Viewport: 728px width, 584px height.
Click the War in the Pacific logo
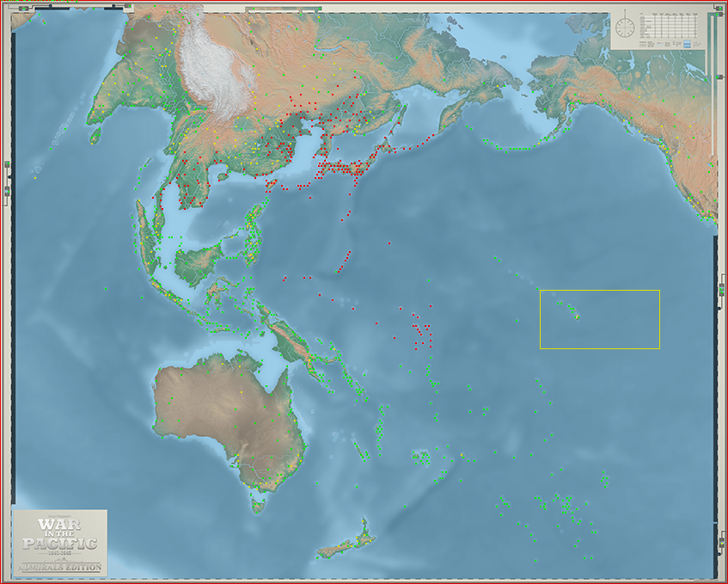coord(60,543)
